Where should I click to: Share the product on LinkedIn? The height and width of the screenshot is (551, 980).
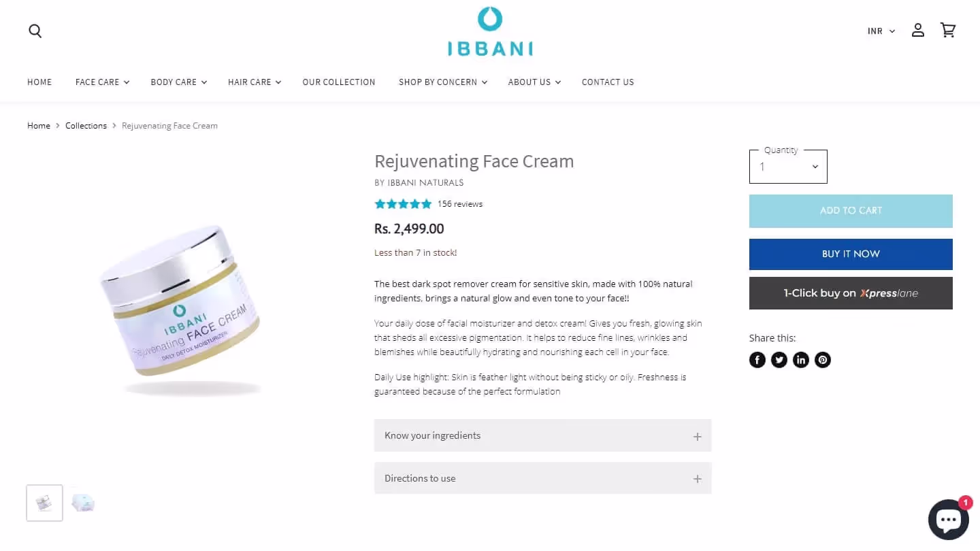[800, 359]
